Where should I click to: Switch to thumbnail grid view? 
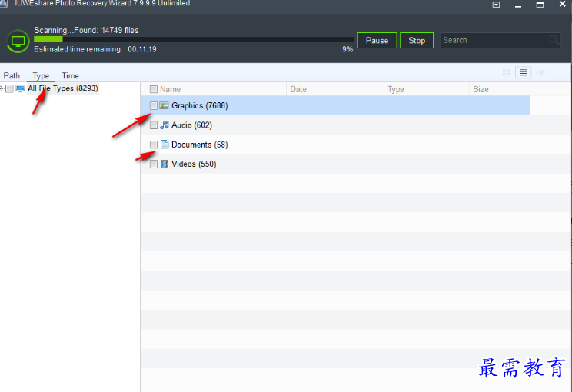506,72
